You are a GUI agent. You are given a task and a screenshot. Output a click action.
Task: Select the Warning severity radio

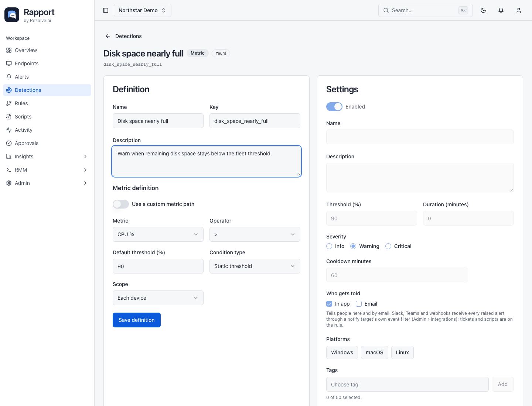click(x=353, y=246)
